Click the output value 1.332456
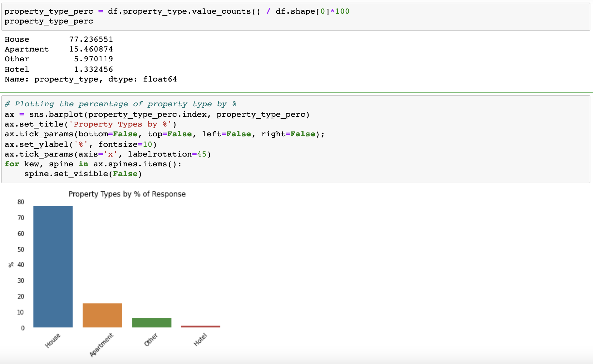The width and height of the screenshot is (593, 364). click(x=93, y=69)
